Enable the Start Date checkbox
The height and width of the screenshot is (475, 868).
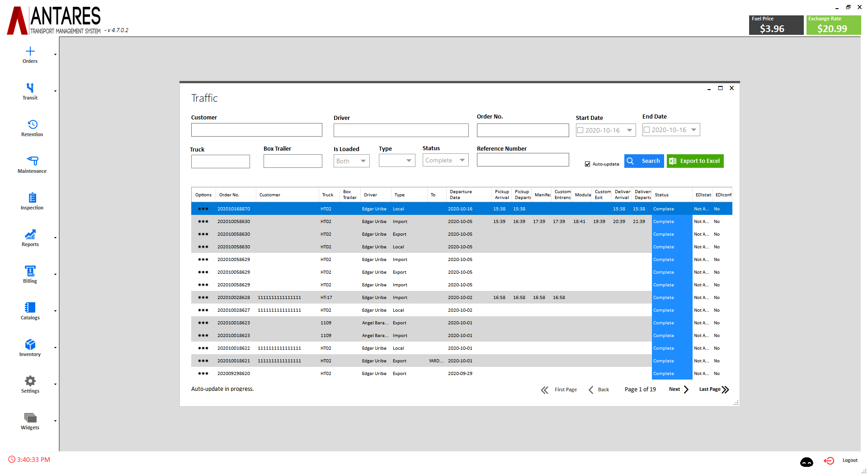coord(580,130)
